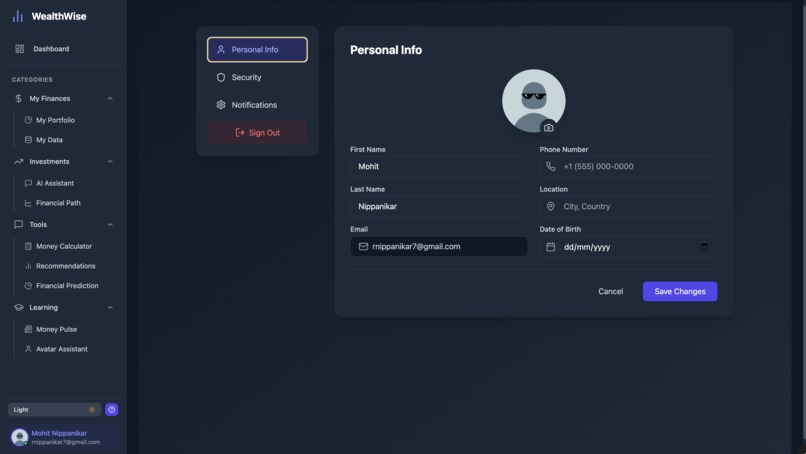This screenshot has height=454, width=806.
Task: Click the map pin icon in the Location field
Action: tap(551, 206)
